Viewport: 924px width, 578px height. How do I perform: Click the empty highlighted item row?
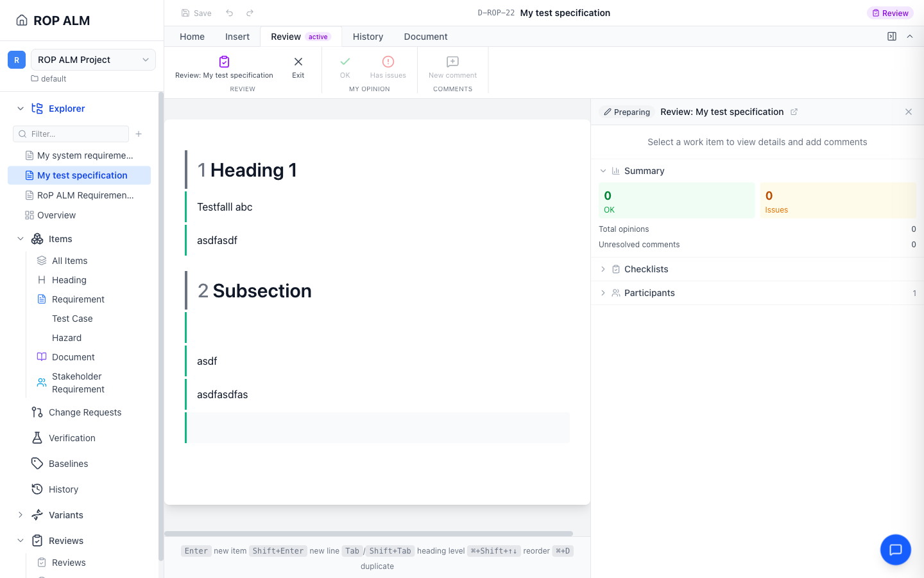(x=378, y=428)
